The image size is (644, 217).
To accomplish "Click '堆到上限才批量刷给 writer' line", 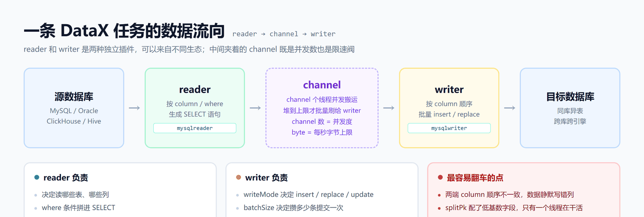I will [322, 110].
